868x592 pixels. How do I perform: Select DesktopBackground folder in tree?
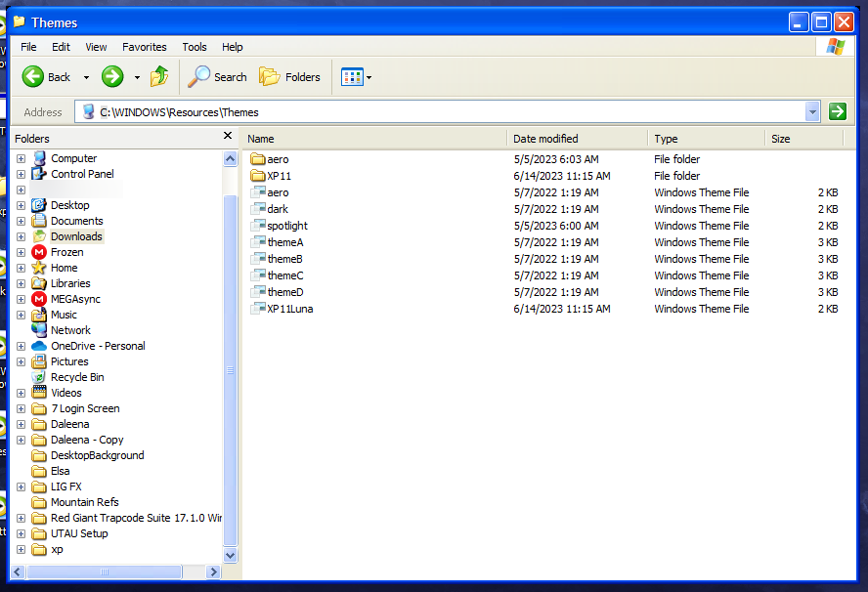tap(98, 455)
